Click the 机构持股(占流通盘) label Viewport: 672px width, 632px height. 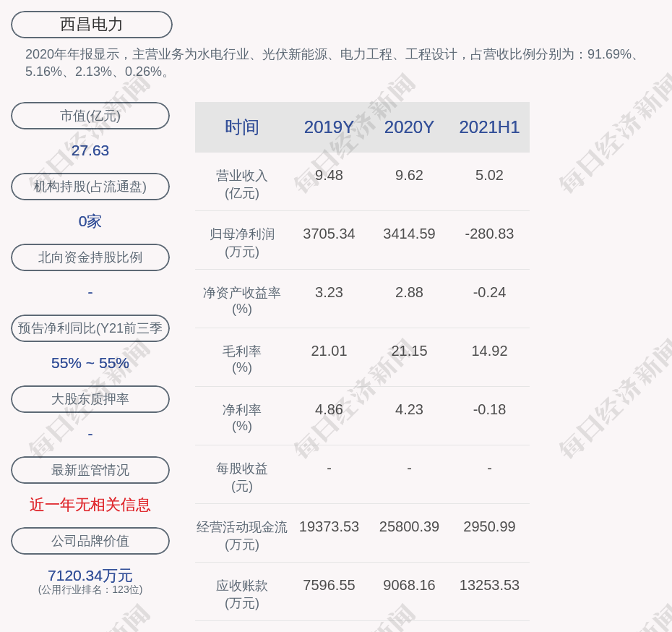90,187
